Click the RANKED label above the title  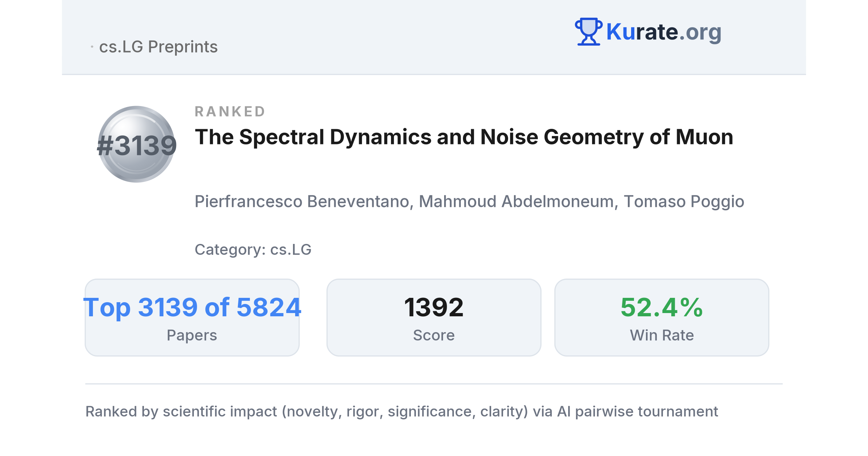[230, 111]
